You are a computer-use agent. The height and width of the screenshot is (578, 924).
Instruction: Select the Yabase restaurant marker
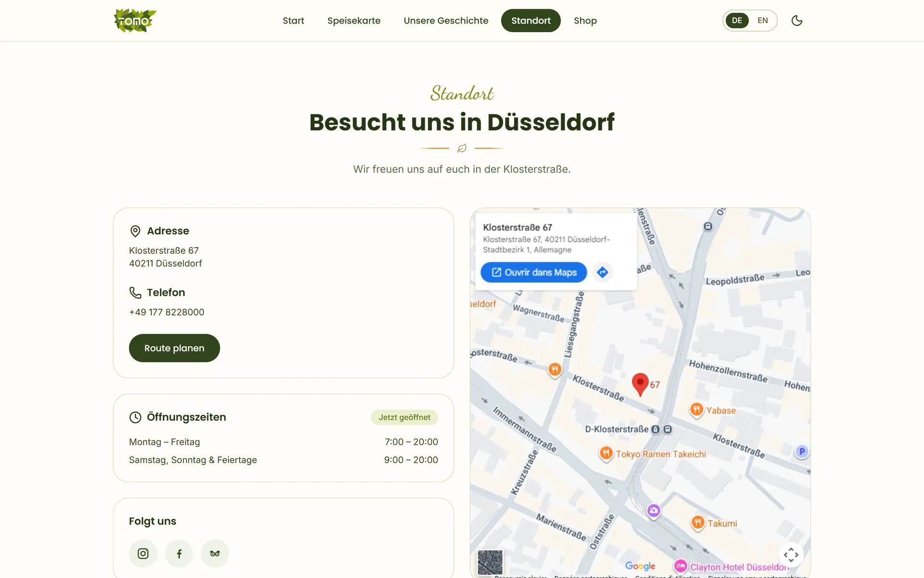tap(696, 410)
